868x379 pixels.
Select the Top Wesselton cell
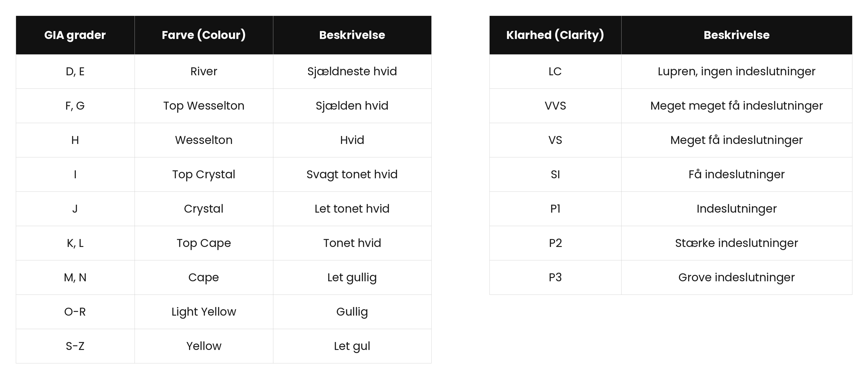[204, 106]
